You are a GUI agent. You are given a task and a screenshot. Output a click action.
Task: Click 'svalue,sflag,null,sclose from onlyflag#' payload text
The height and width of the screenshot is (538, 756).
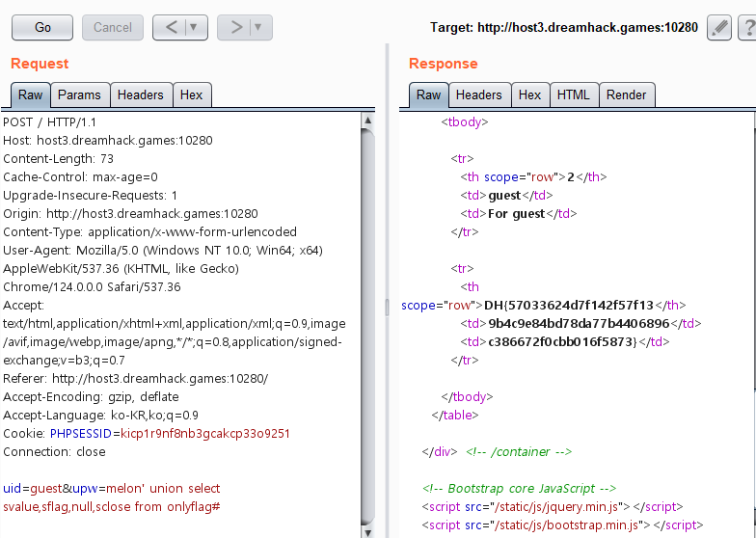pos(112,507)
